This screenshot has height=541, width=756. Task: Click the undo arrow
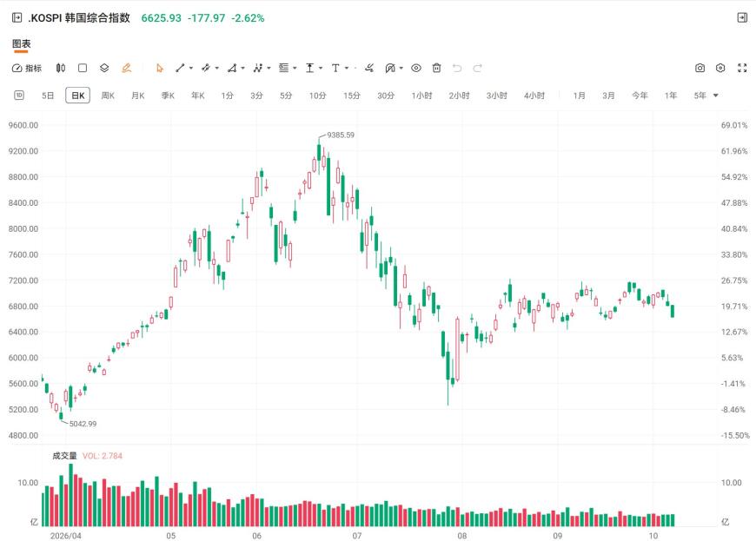coord(457,68)
